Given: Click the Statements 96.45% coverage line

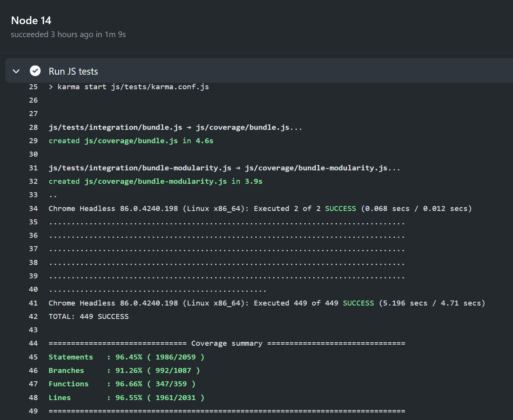Looking at the screenshot, I should click(126, 357).
